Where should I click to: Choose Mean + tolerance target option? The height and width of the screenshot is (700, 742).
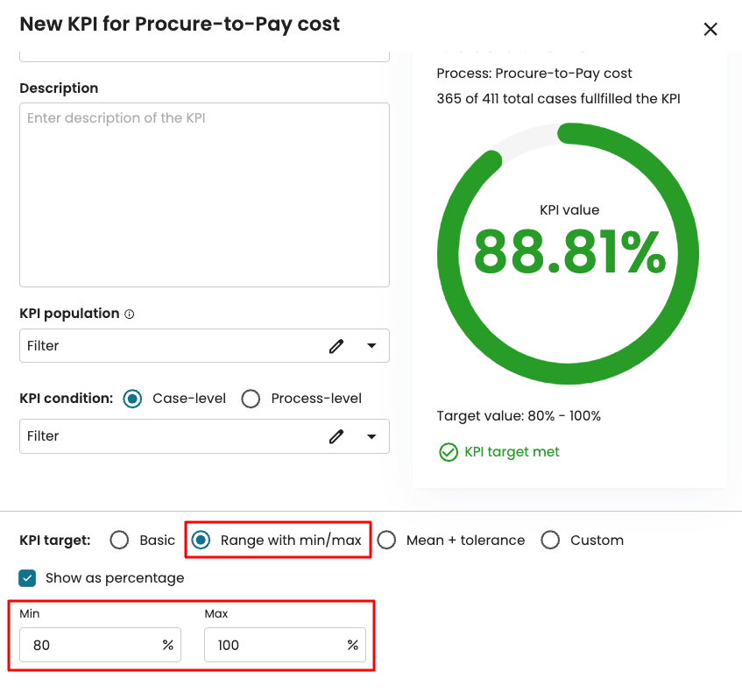pos(386,541)
